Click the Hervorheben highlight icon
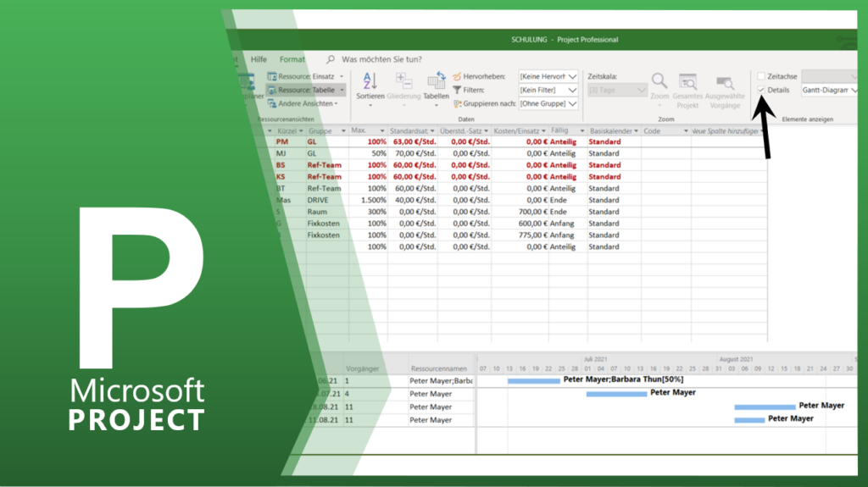 click(457, 76)
